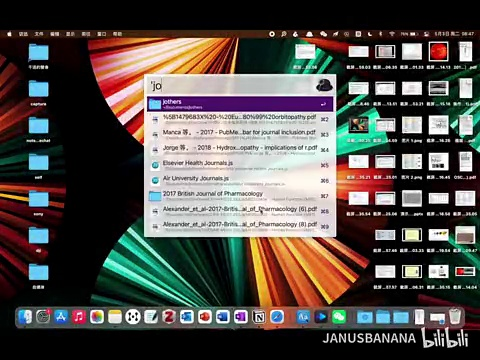
Task: Open '2017 British Journal of Pharmacology' folder result
Action: tap(240, 196)
